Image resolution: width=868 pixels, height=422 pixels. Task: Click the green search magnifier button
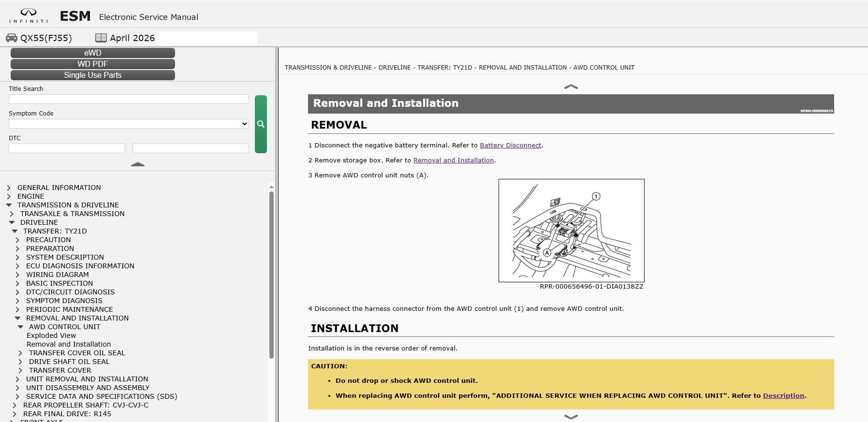pyautogui.click(x=261, y=124)
